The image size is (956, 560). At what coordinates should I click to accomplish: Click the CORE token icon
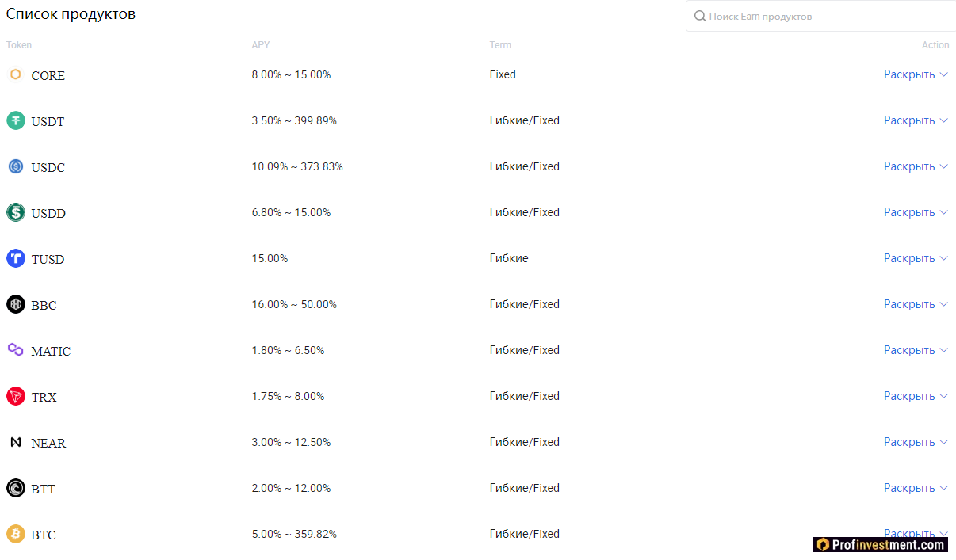pos(15,74)
